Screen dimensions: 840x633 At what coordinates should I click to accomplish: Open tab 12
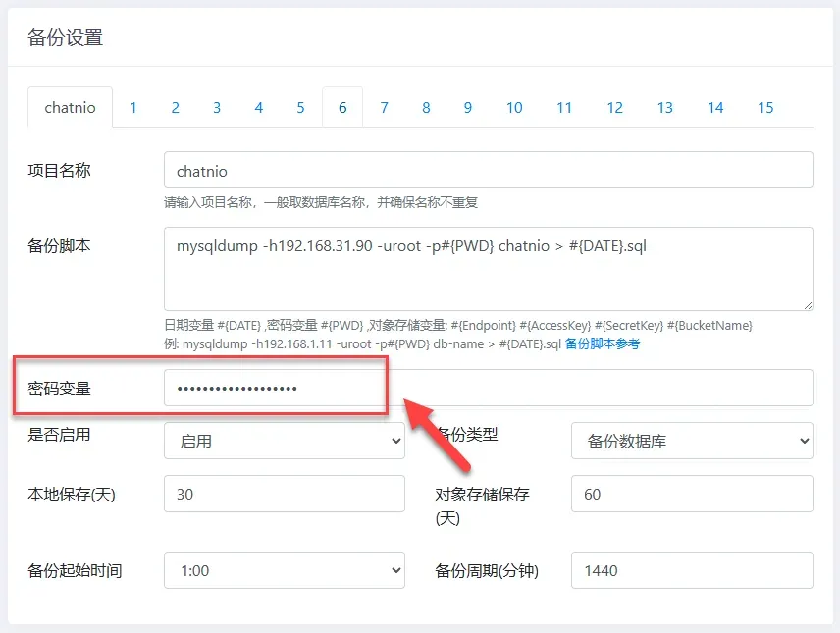pos(614,107)
